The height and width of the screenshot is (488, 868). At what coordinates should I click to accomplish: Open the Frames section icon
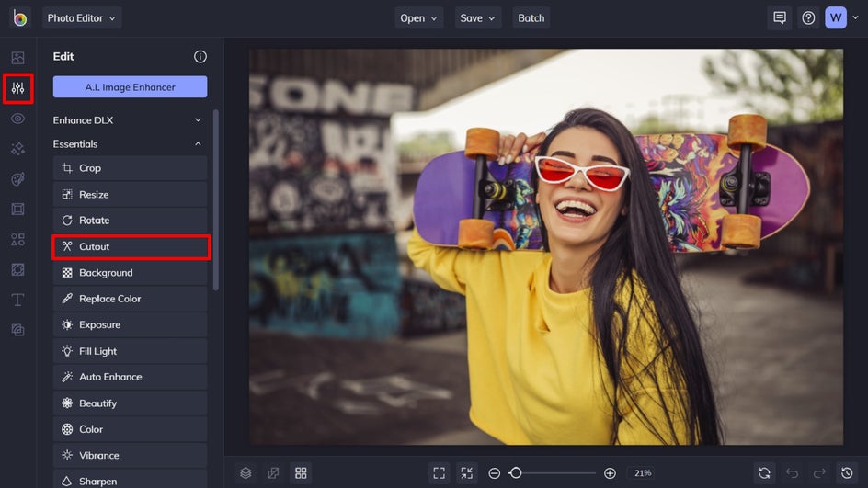(x=17, y=210)
